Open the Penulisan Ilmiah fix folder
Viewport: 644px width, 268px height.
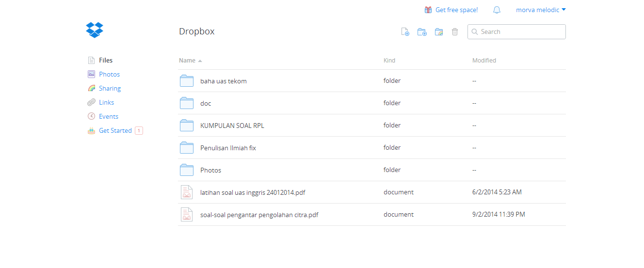(x=228, y=148)
